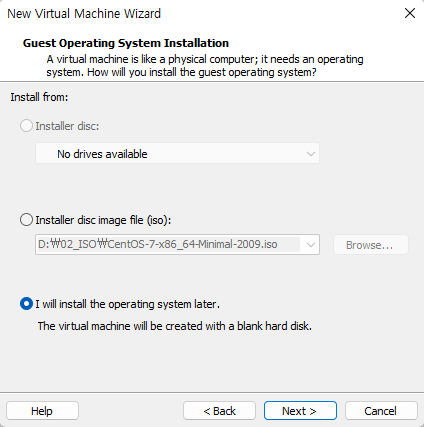Click "I will install the operating system later." text
This screenshot has width=424, height=427.
[128, 304]
